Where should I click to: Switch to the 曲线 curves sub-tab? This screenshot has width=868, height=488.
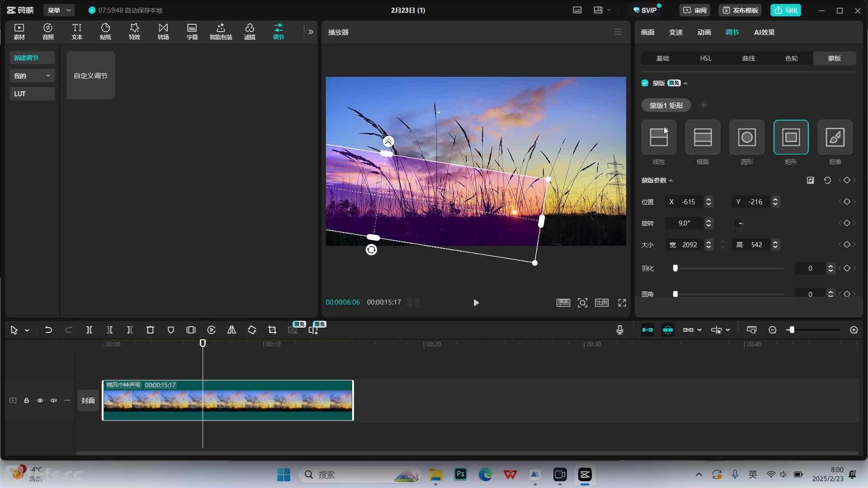(749, 58)
